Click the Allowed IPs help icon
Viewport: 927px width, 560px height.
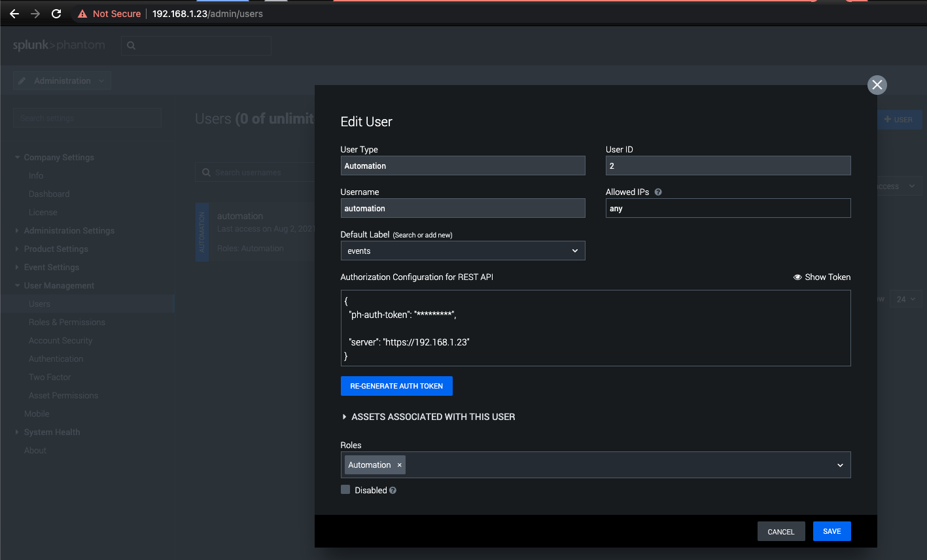coord(658,192)
